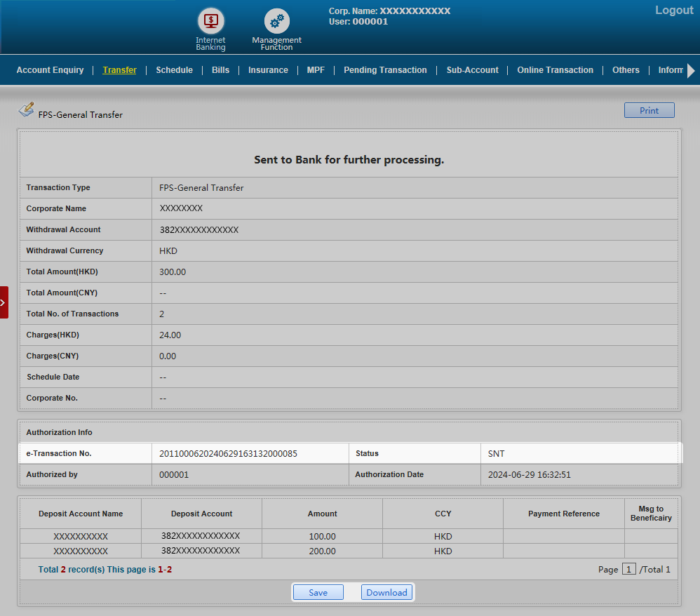Open the Management Function gears icon
Screen dimensions: 700x616
point(276,22)
